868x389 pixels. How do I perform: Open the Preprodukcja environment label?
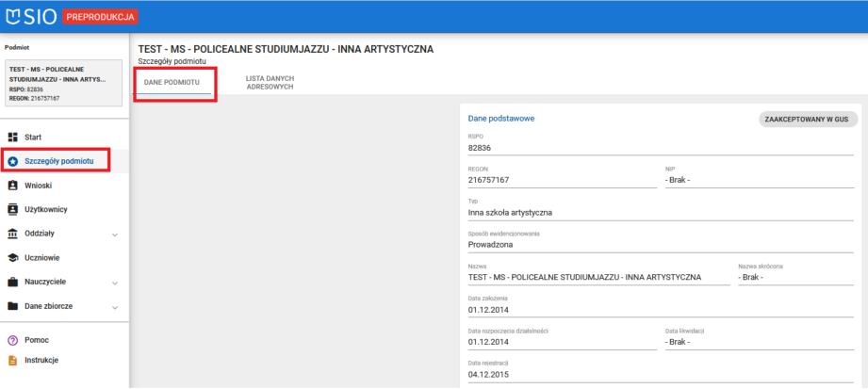[x=102, y=16]
